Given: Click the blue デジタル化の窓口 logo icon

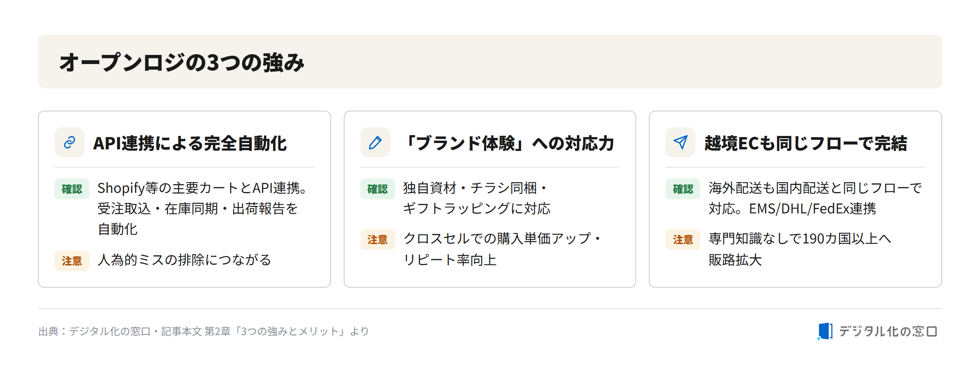Looking at the screenshot, I should click(825, 331).
